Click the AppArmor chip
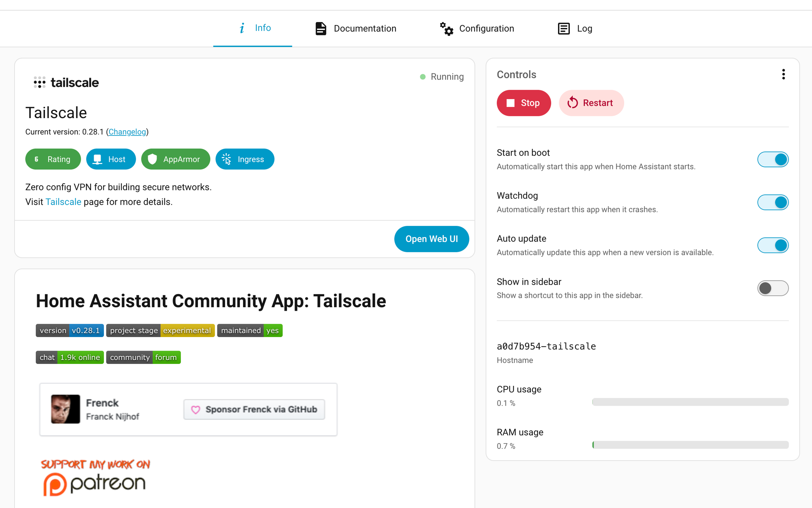 (x=176, y=159)
